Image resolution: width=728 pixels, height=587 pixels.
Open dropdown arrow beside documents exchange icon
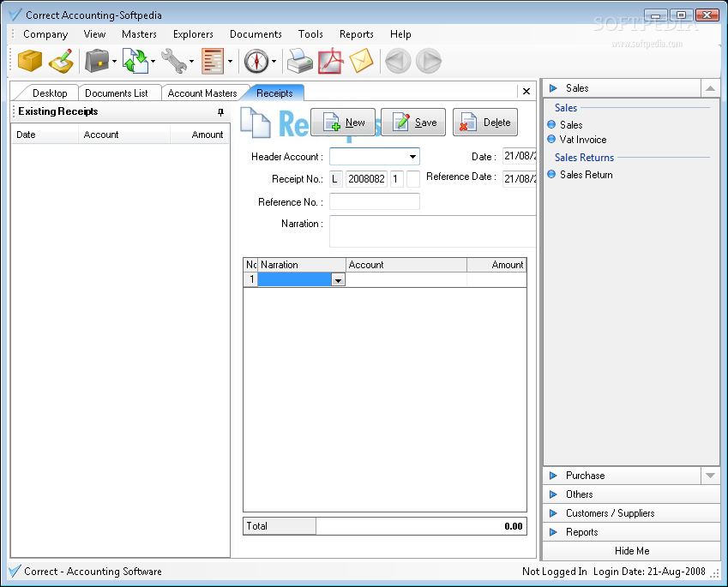point(153,61)
